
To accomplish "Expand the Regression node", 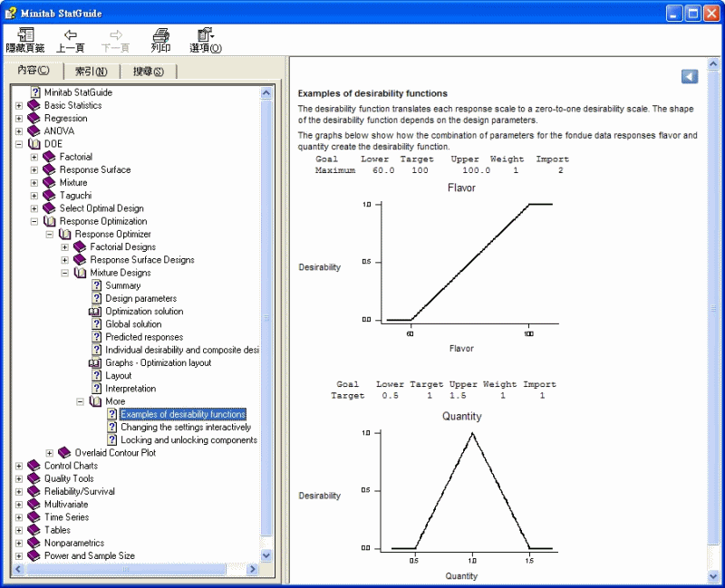I will [19, 119].
